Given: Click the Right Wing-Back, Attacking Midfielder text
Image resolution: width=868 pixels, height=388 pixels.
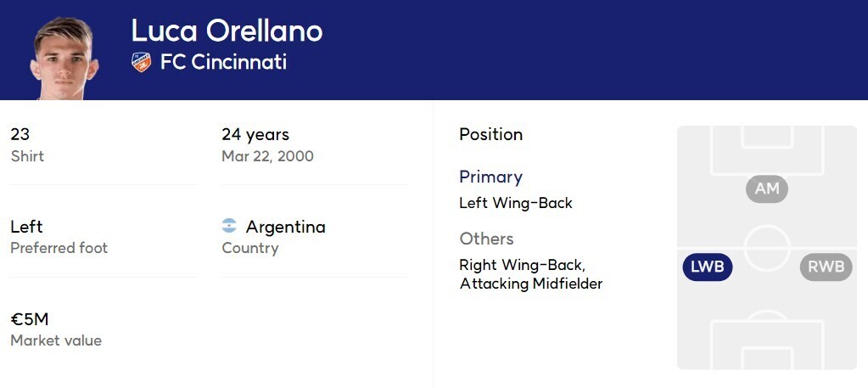Looking at the screenshot, I should 530,274.
